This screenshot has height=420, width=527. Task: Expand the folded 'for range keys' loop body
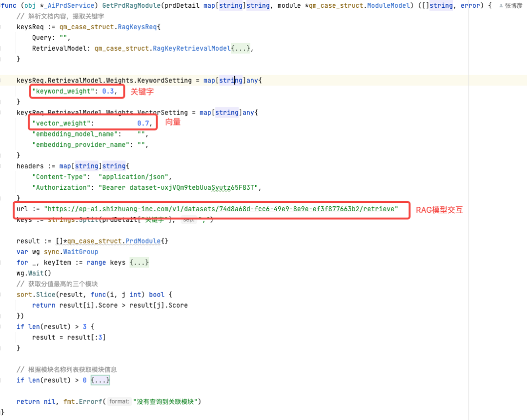(139, 262)
